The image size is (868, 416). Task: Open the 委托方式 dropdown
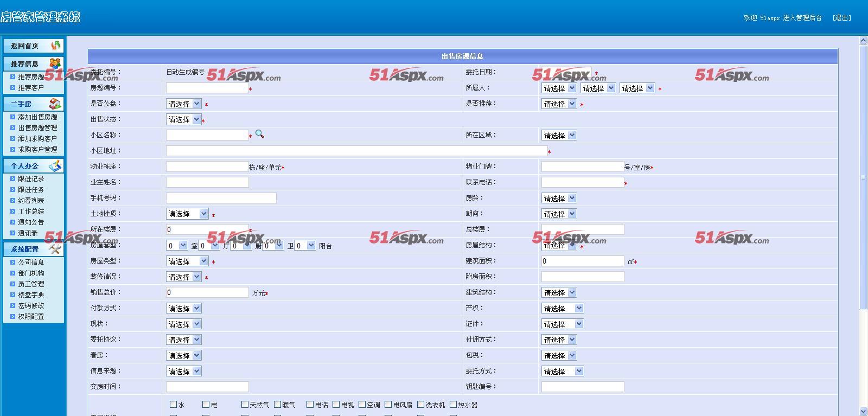563,371
